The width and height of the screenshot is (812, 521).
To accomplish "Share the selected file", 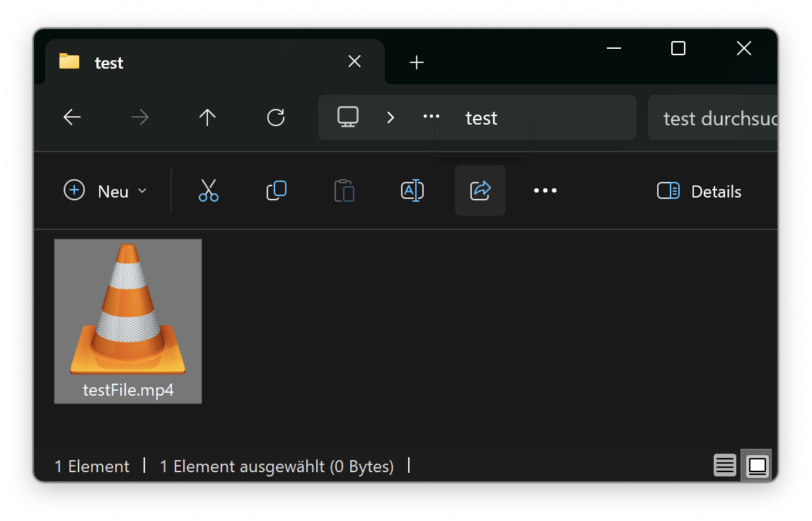I will pyautogui.click(x=480, y=190).
